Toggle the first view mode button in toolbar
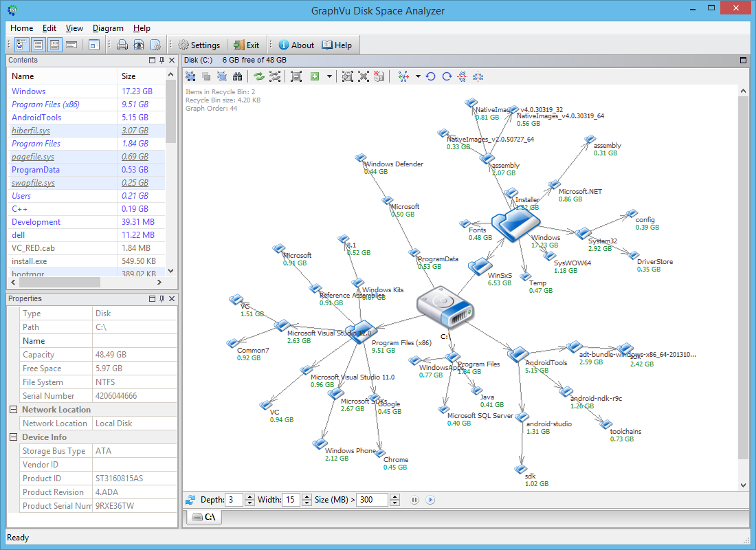The image size is (756, 550). [21, 45]
